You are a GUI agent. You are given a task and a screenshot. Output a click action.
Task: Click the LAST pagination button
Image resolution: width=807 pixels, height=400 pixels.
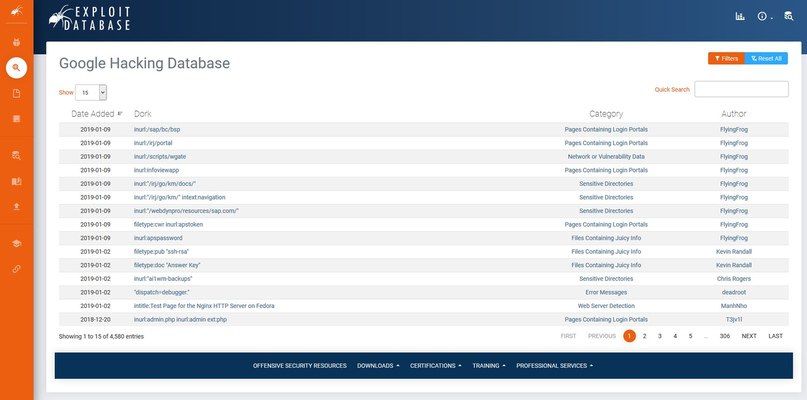click(776, 336)
